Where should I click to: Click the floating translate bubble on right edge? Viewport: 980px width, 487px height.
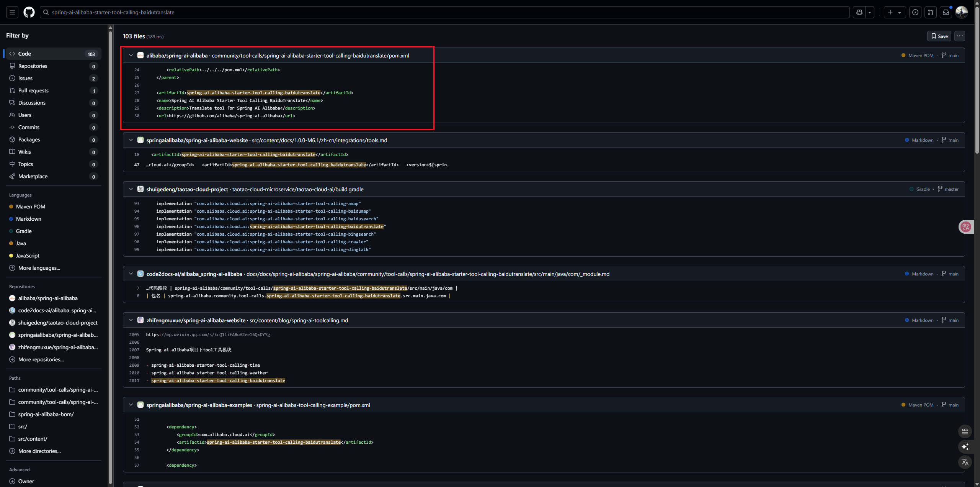coord(966,227)
